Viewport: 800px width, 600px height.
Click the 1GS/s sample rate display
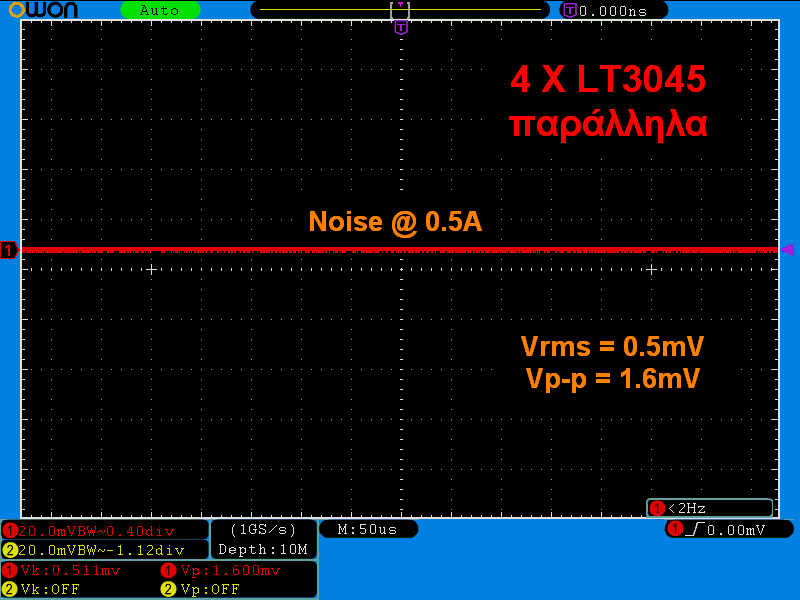click(x=263, y=529)
